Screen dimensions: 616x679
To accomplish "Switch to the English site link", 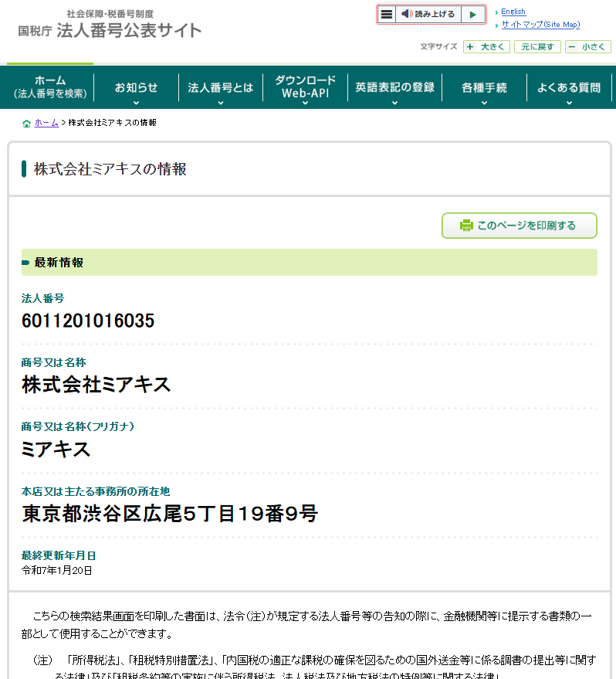I will (513, 12).
